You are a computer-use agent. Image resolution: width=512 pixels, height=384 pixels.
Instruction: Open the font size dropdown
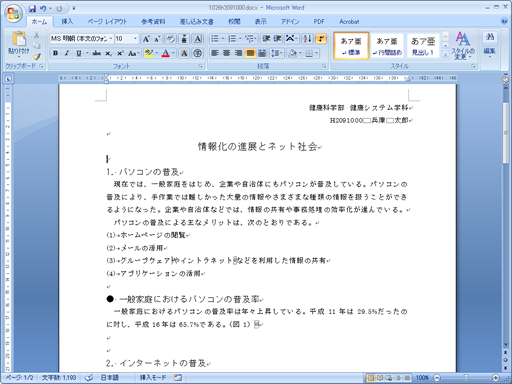pyautogui.click(x=135, y=39)
